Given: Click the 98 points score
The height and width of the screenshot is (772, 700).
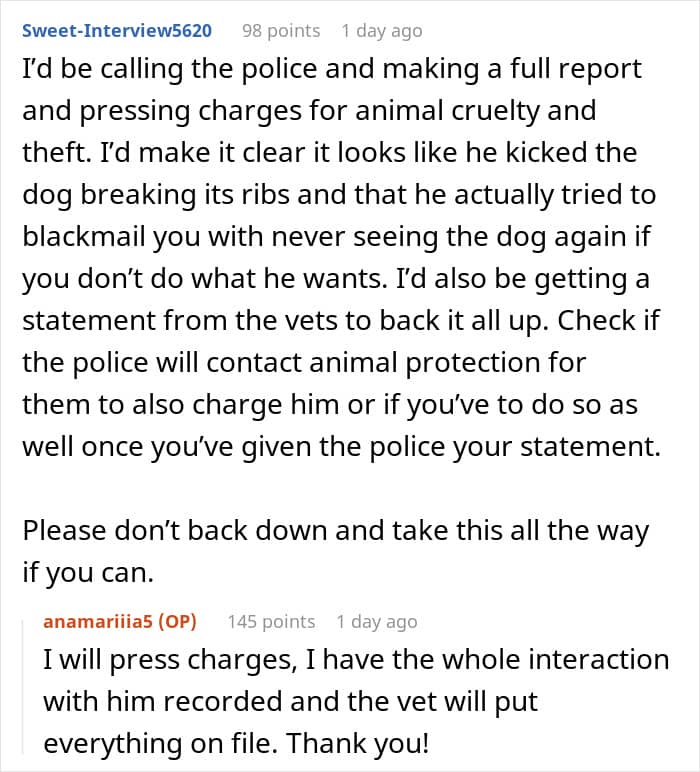Looking at the screenshot, I should 281,31.
